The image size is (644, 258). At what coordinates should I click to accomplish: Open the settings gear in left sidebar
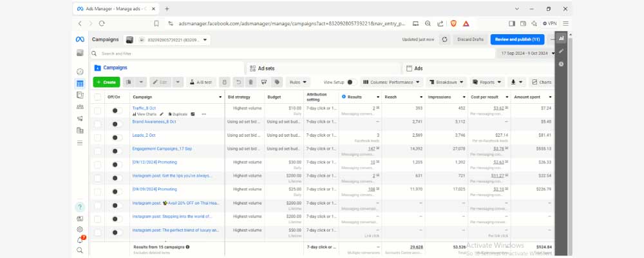(x=80, y=229)
